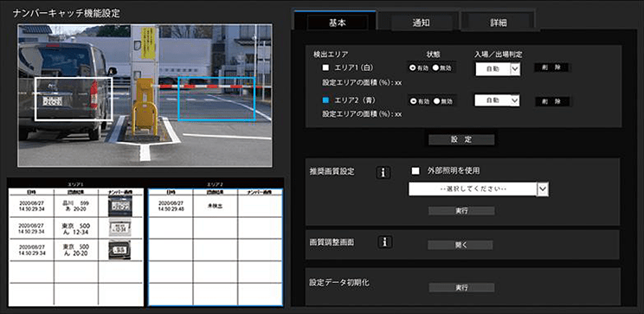Image resolution: width=644 pixels, height=314 pixels.
Task: Select blue エリア2 color square
Action: tap(325, 100)
